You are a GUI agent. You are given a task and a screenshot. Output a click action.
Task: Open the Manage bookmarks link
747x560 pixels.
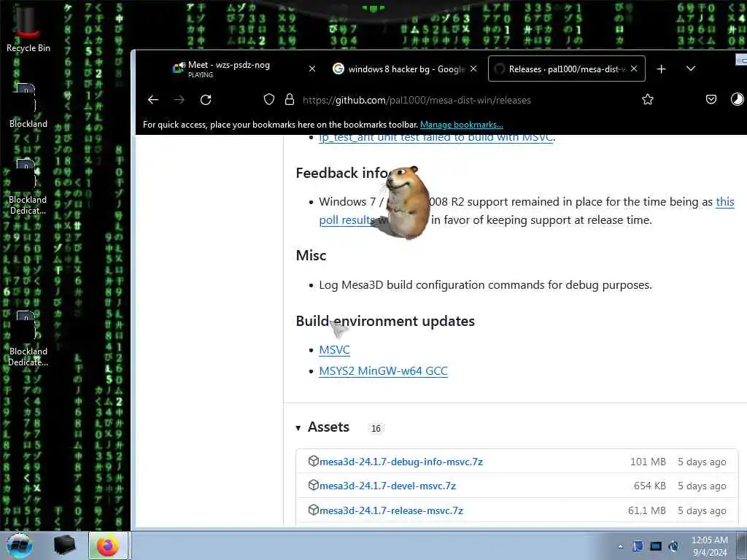(462, 125)
